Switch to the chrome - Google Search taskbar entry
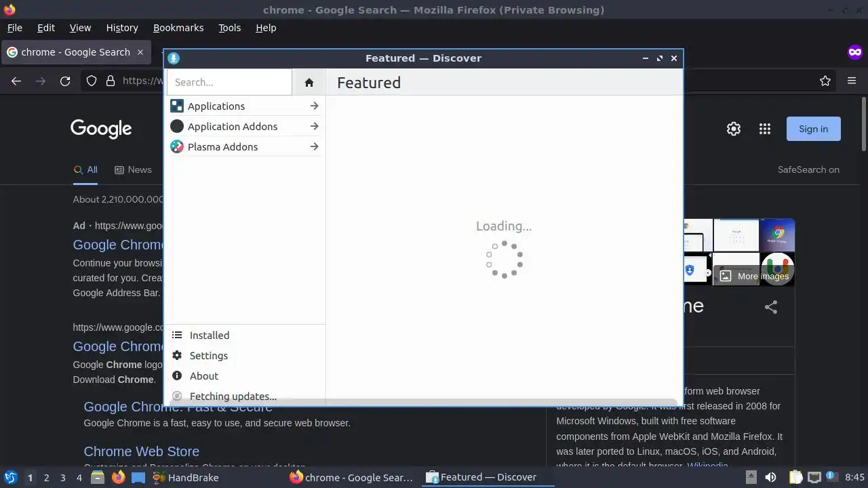Viewport: 868px width, 488px height. [353, 477]
